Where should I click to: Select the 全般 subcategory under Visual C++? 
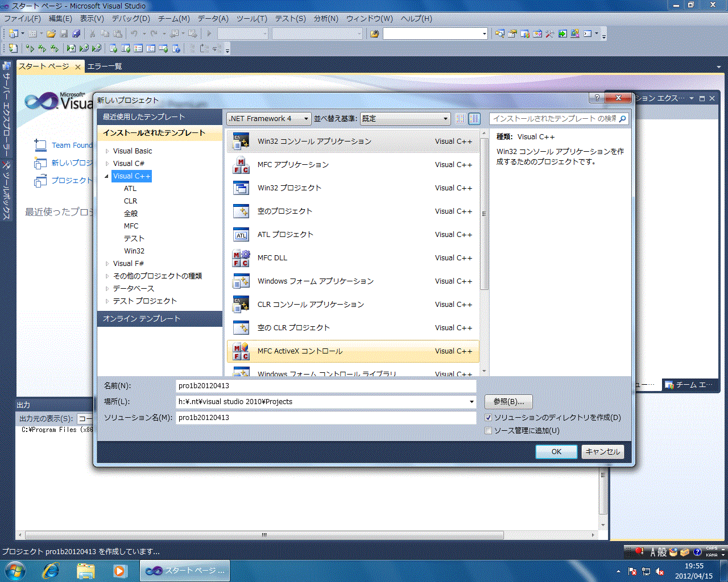point(131,214)
